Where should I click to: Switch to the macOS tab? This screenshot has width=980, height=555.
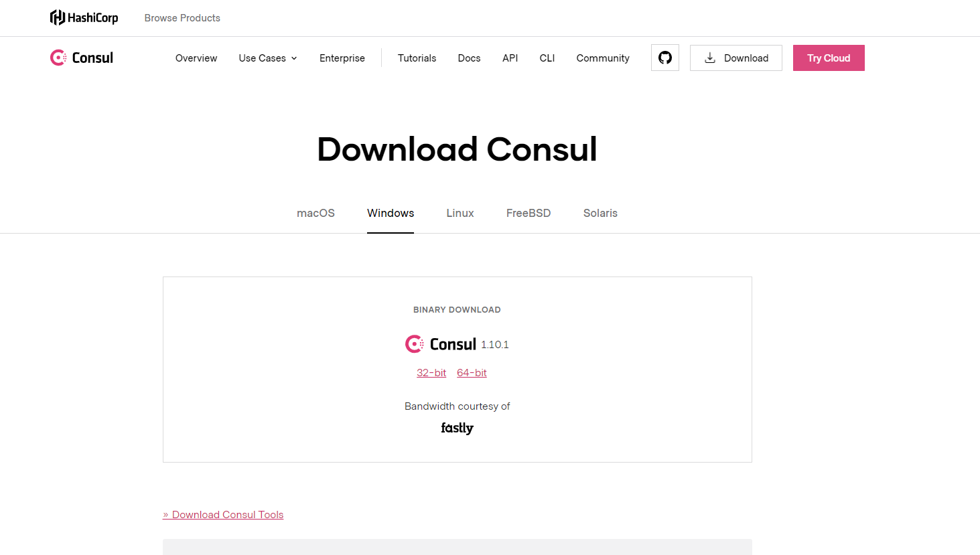(316, 213)
